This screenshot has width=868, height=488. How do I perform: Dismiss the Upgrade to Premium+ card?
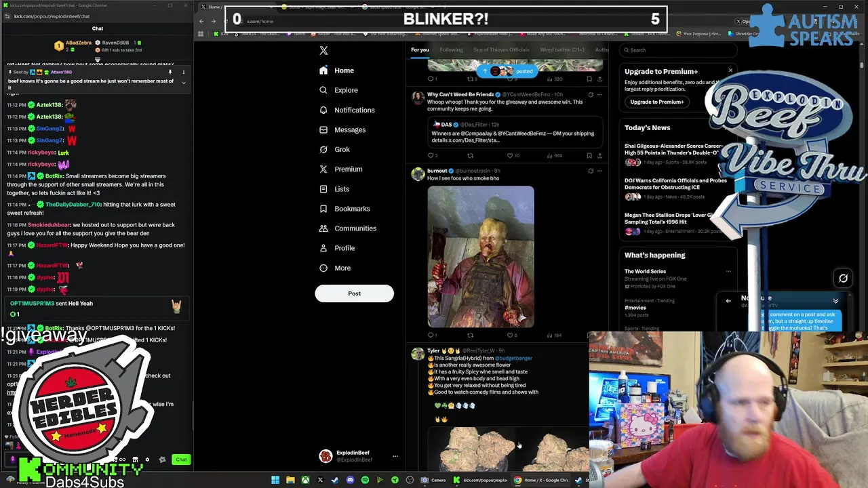coord(730,70)
